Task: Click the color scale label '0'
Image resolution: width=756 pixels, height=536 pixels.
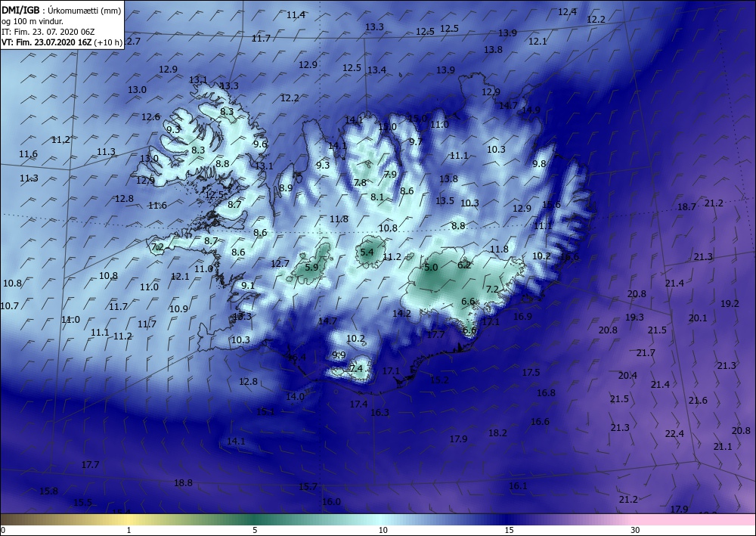Action: click(x=3, y=530)
